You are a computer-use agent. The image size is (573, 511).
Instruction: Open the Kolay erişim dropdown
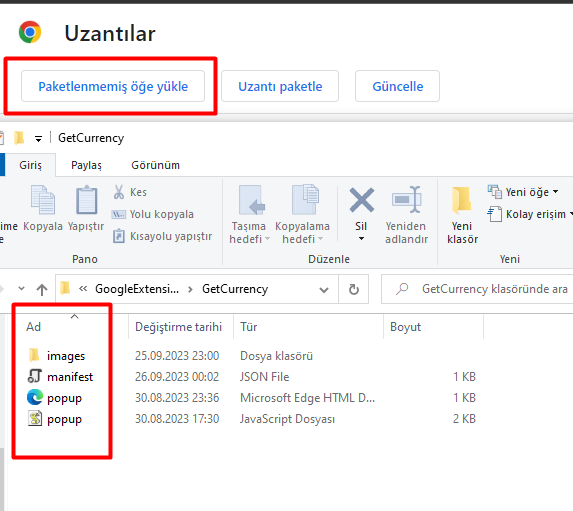point(530,214)
